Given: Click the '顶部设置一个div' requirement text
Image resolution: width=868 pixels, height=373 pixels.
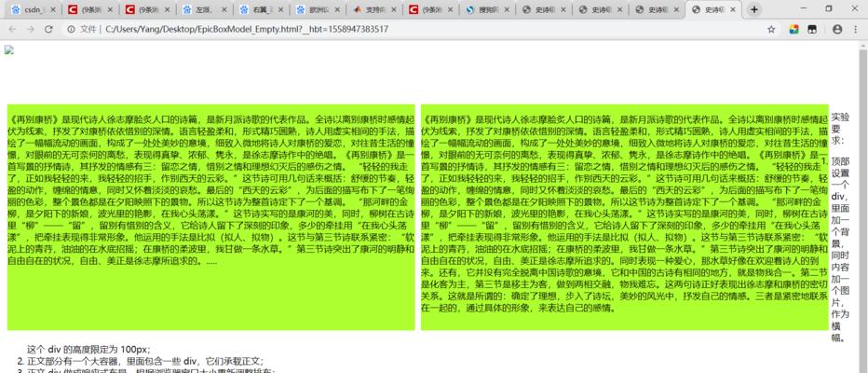Looking at the screenshot, I should (x=840, y=250).
